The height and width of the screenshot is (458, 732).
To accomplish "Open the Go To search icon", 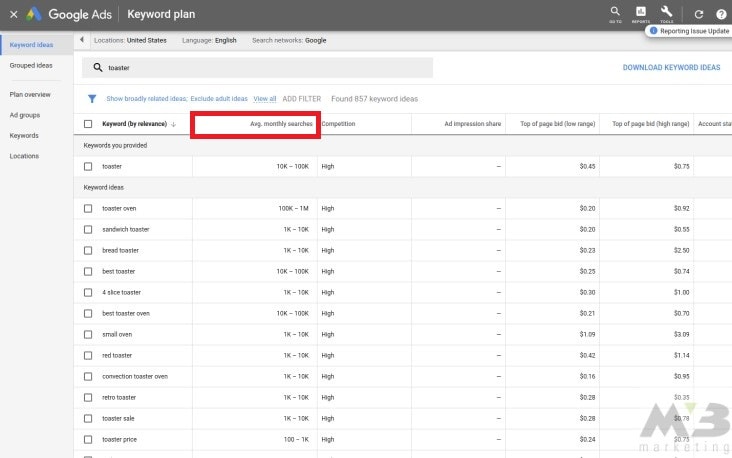I will (x=615, y=14).
